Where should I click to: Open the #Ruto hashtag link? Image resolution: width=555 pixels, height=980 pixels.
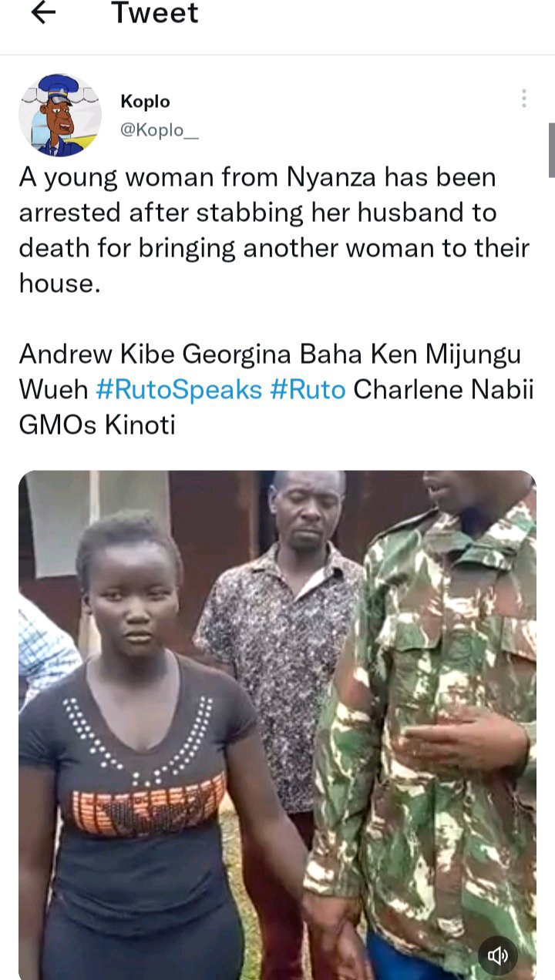point(308,390)
